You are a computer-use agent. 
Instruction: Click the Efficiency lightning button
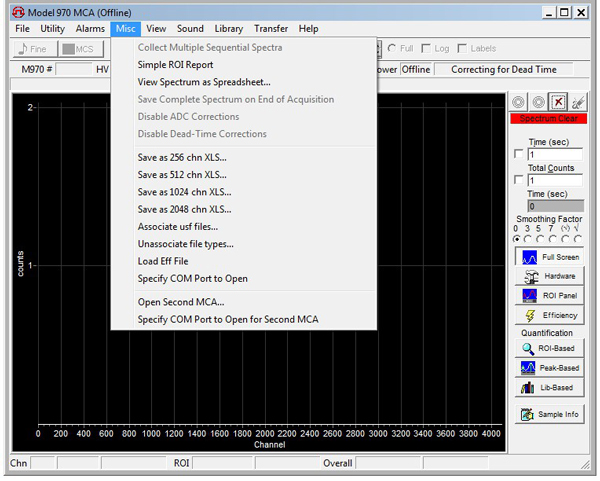click(x=547, y=315)
